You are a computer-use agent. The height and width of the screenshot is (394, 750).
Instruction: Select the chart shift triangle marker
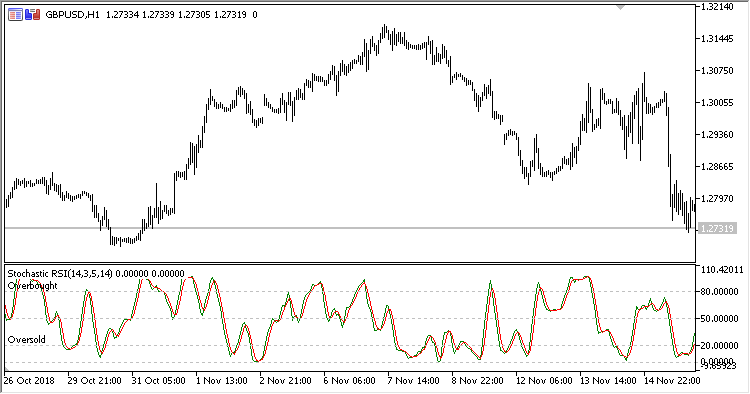click(621, 8)
